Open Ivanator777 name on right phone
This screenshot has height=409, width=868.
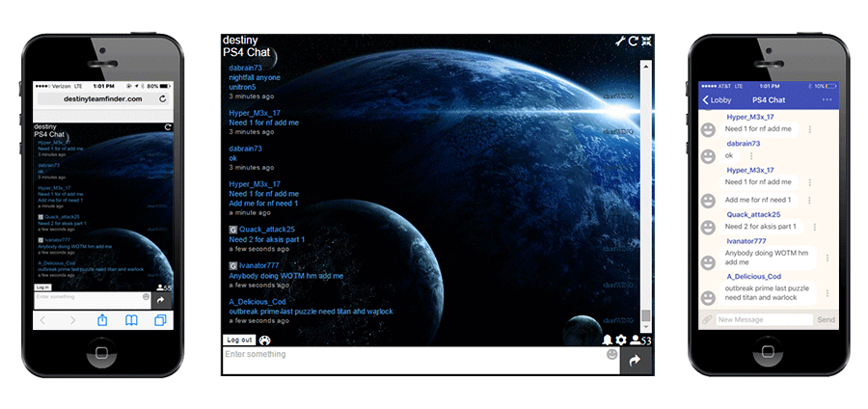(746, 241)
